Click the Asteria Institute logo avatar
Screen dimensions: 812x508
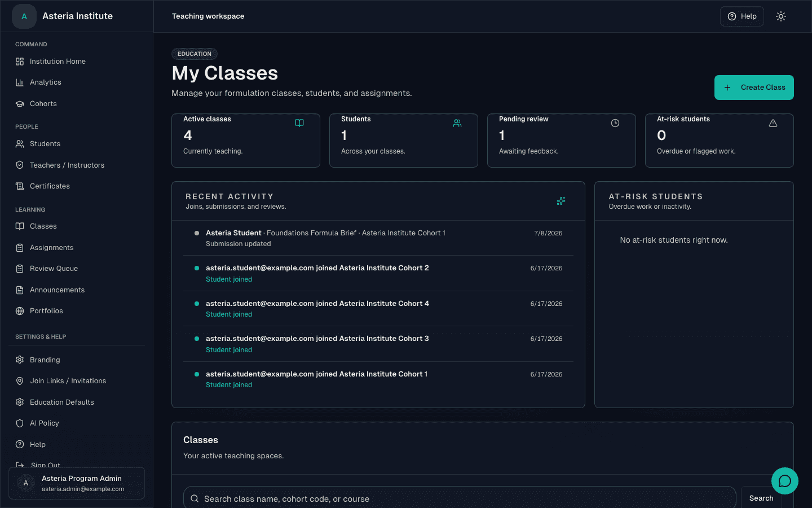coord(24,16)
